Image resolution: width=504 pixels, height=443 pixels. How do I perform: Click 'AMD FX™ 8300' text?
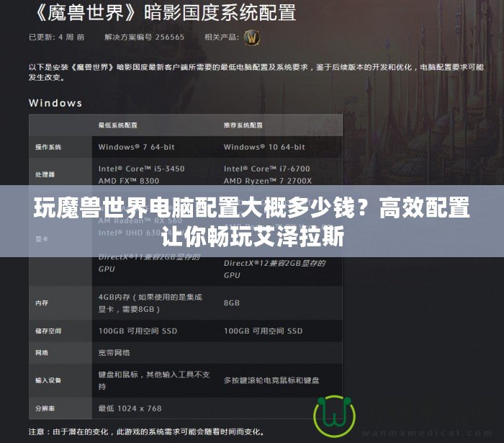[x=129, y=181]
